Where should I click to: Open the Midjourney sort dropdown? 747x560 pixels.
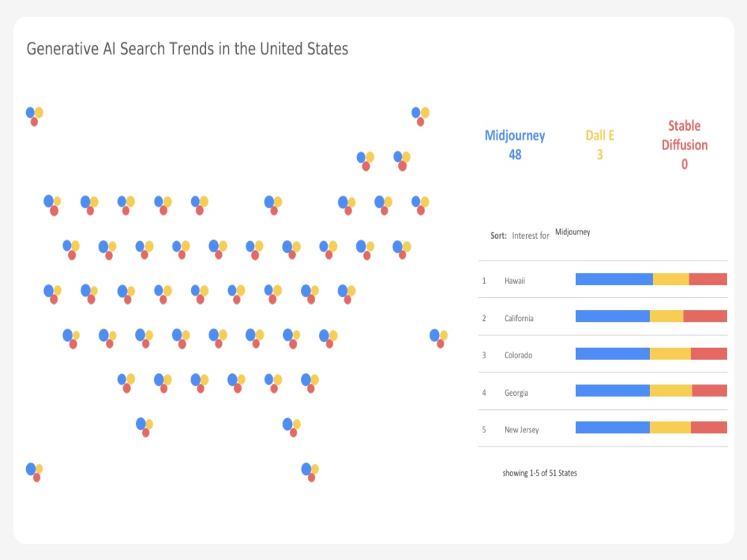pyautogui.click(x=573, y=232)
